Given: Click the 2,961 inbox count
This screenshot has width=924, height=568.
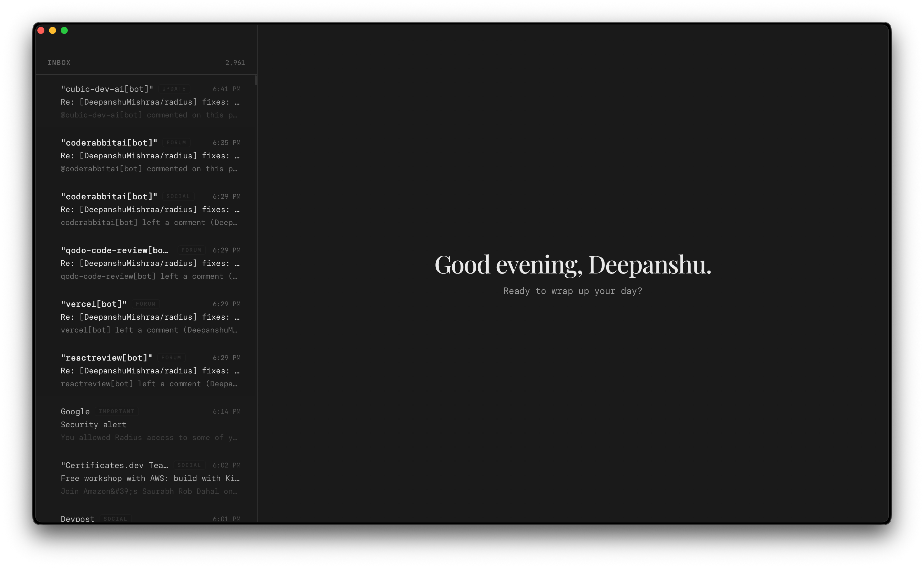Looking at the screenshot, I should [x=235, y=63].
